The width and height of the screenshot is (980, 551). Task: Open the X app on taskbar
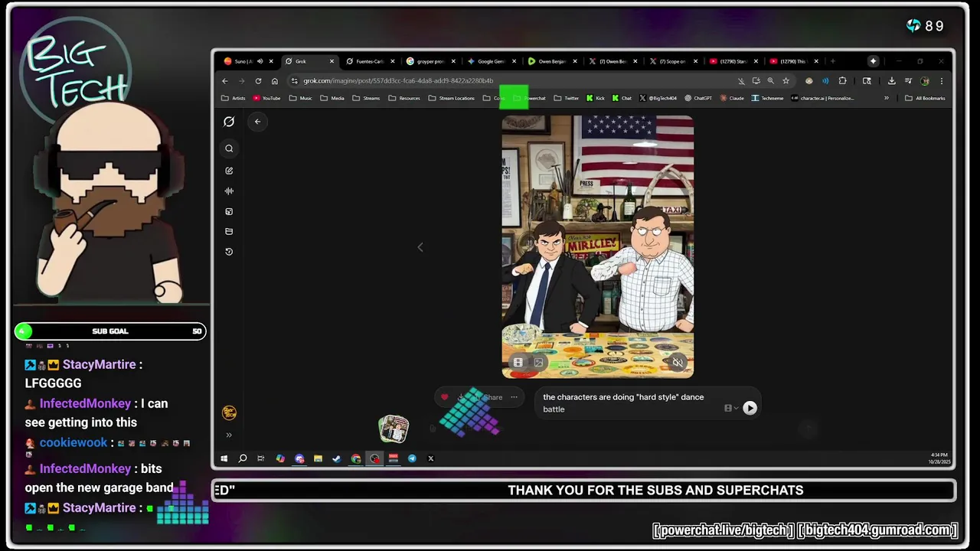tap(430, 458)
